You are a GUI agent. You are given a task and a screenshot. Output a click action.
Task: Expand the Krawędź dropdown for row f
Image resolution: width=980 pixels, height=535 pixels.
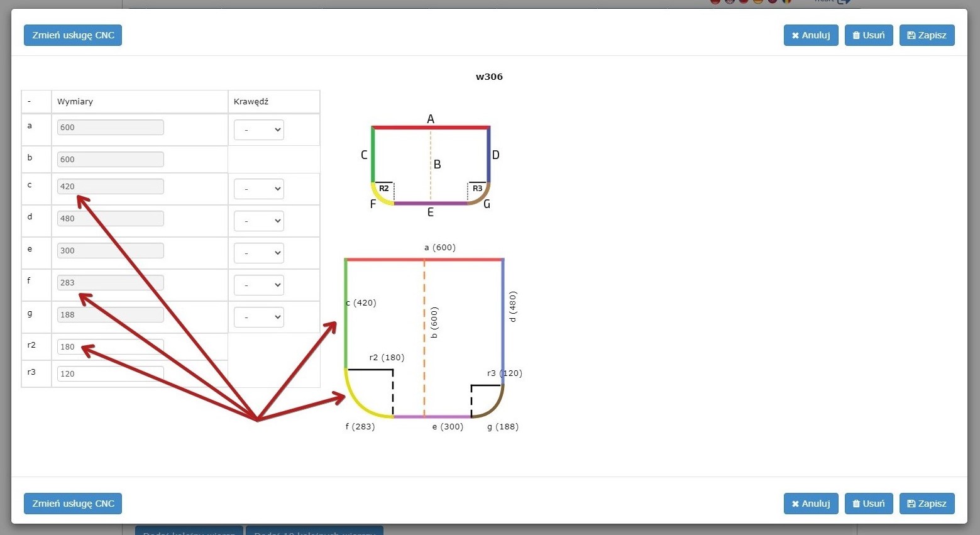pyautogui.click(x=258, y=285)
